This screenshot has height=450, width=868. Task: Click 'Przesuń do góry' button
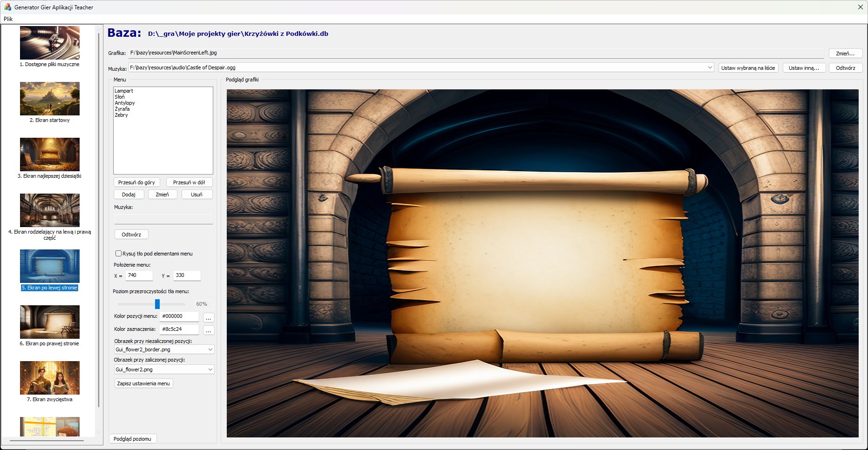[x=136, y=182]
